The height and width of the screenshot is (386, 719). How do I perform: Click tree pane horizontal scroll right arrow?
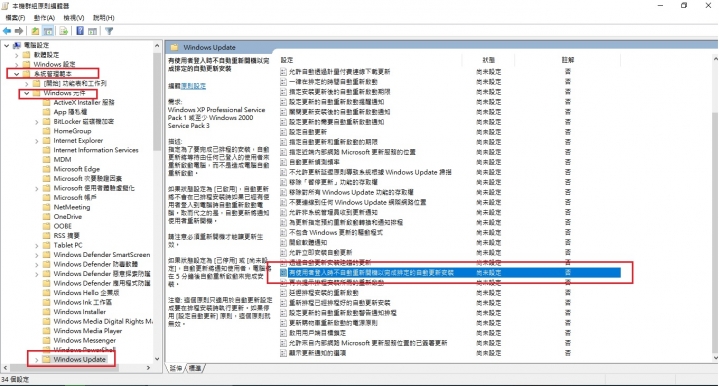click(148, 368)
